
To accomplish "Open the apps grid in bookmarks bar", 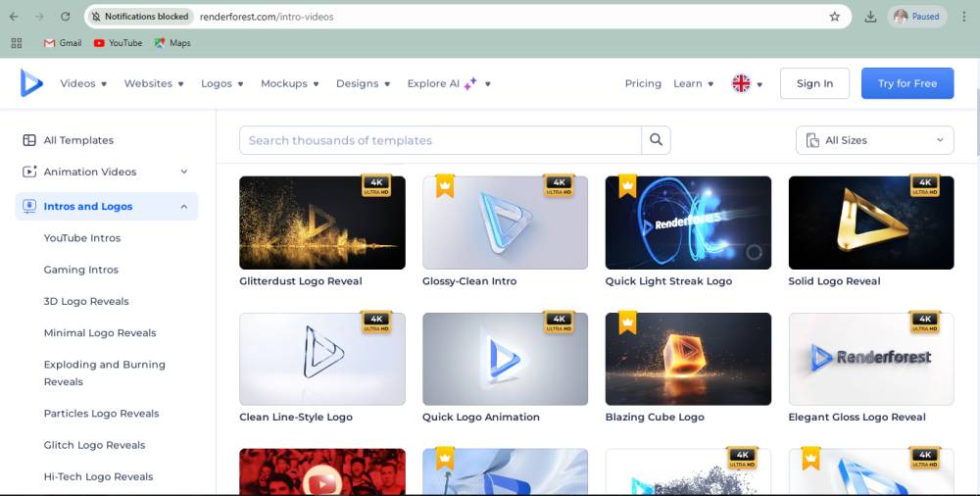I will [x=17, y=43].
